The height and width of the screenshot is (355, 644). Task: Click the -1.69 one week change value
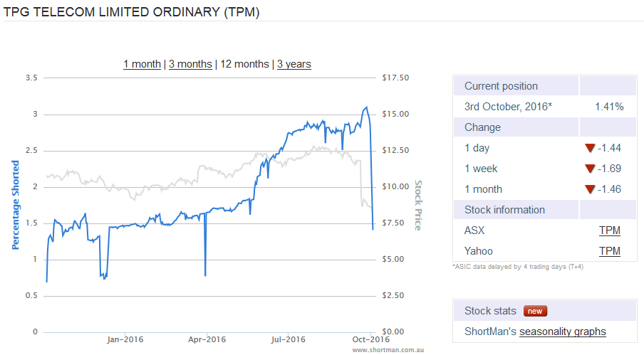[x=609, y=169]
